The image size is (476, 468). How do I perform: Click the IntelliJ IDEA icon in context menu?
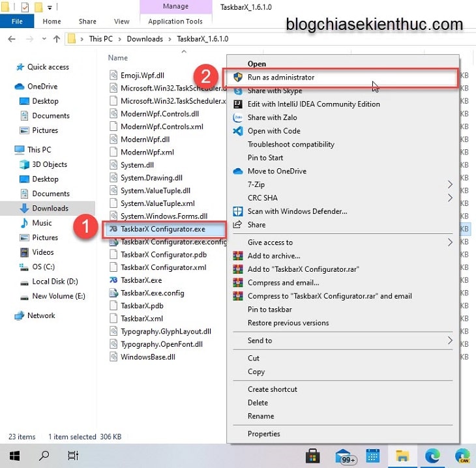click(x=238, y=104)
